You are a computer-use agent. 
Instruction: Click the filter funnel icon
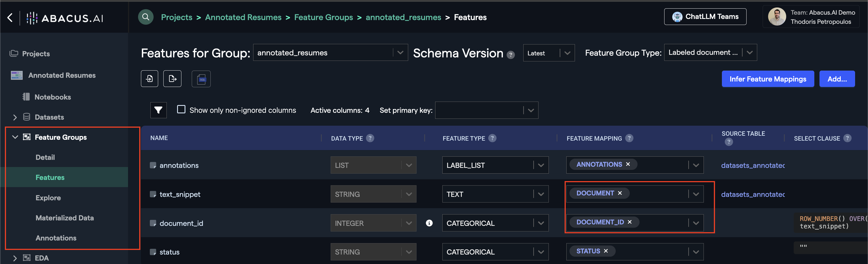158,110
